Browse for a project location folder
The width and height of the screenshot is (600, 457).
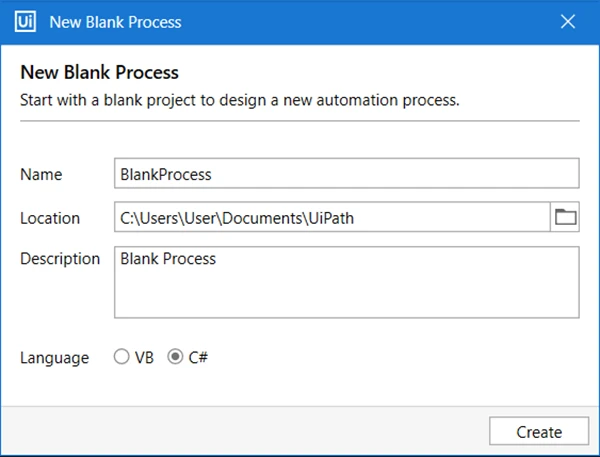565,217
